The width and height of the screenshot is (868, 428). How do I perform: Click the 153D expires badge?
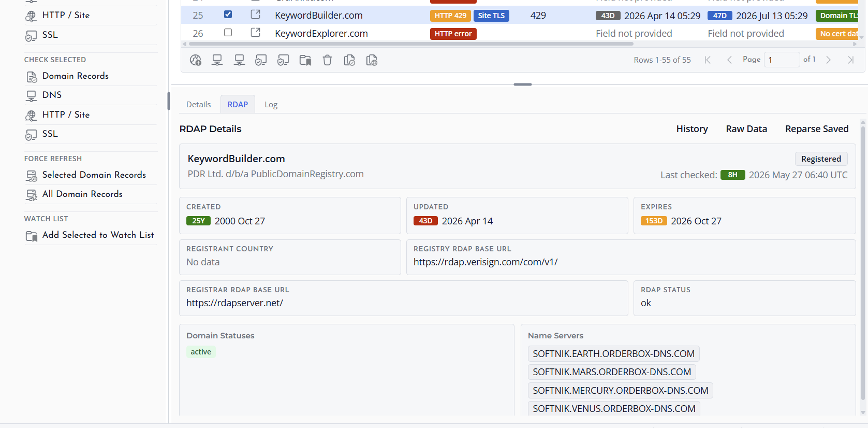[654, 221]
